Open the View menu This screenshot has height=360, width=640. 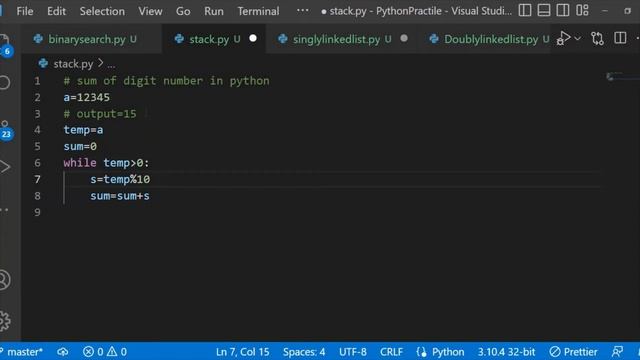[150, 11]
